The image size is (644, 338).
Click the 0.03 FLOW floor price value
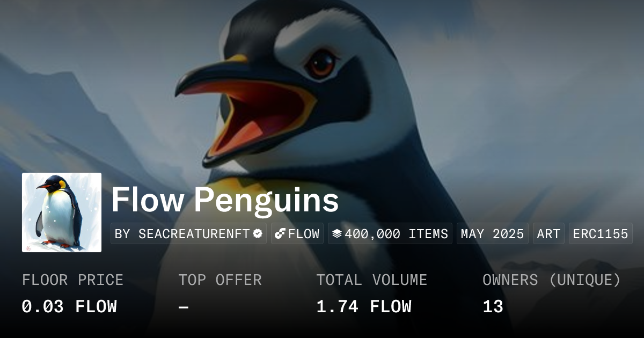pyautogui.click(x=69, y=307)
